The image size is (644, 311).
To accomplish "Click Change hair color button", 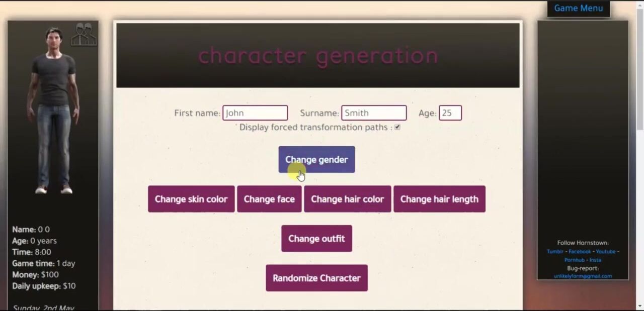I will click(x=347, y=199).
